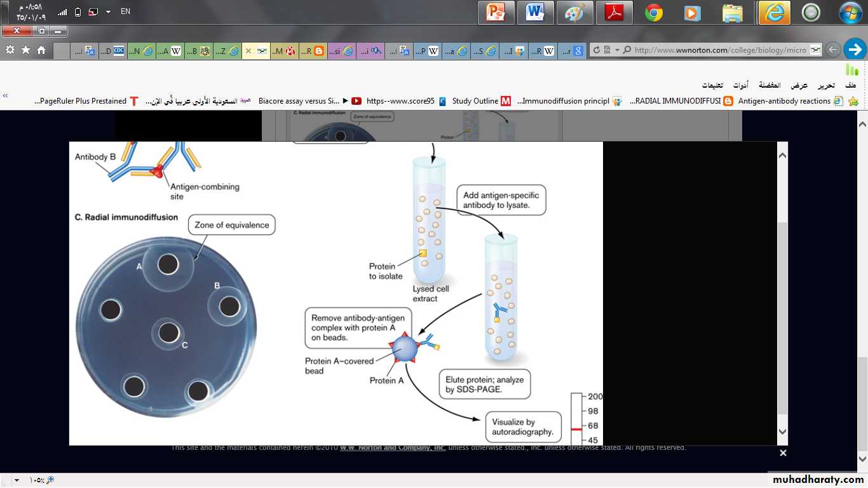Click the address bar URL field

(719, 50)
